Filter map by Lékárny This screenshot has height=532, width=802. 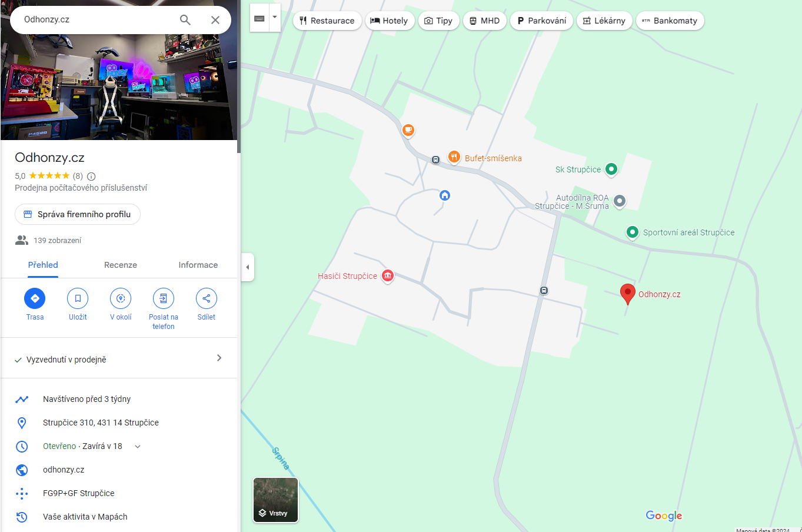click(604, 21)
